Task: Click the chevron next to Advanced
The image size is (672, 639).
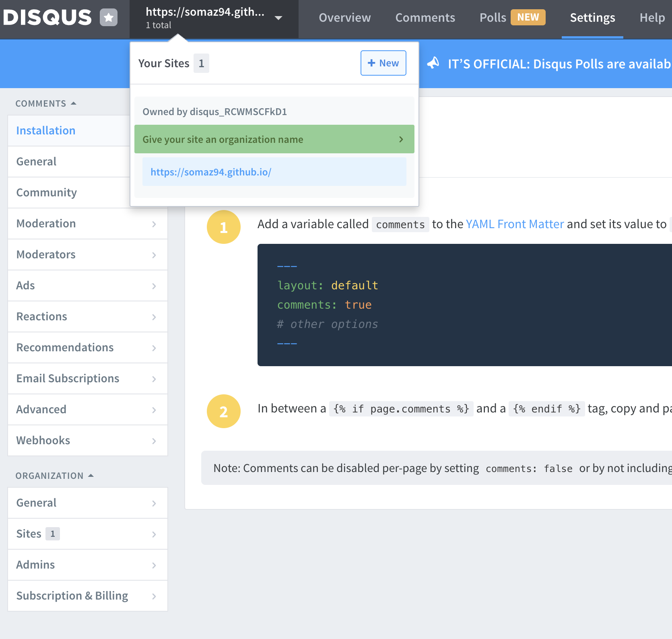Action: click(154, 410)
